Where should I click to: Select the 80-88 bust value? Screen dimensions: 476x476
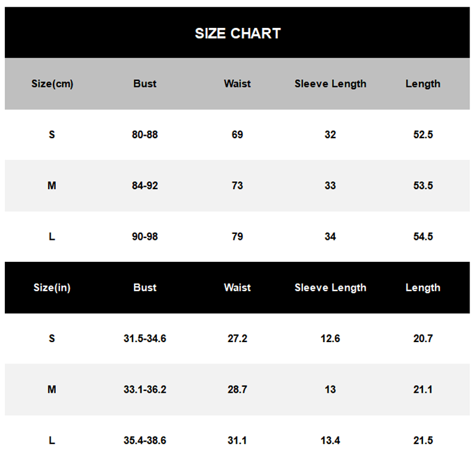click(145, 134)
